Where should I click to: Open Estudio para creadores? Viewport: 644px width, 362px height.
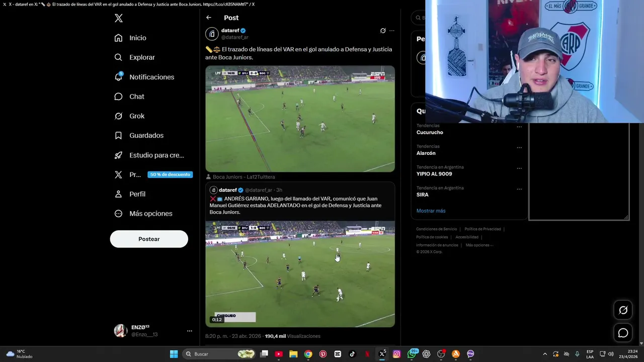(x=149, y=155)
